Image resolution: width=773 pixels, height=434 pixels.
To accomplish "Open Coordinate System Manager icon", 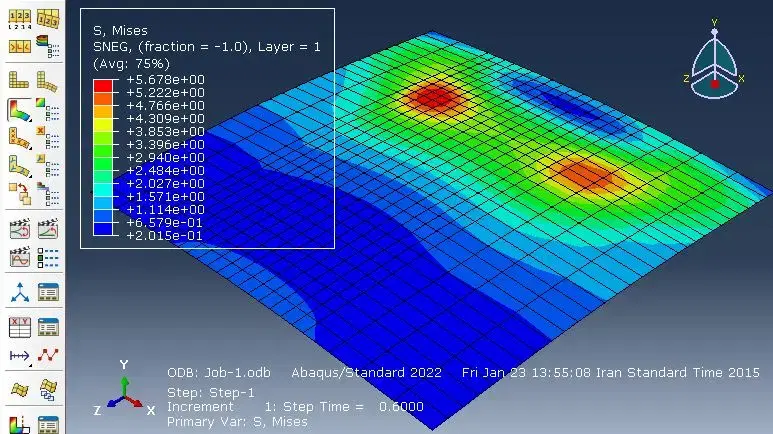I will 48,292.
